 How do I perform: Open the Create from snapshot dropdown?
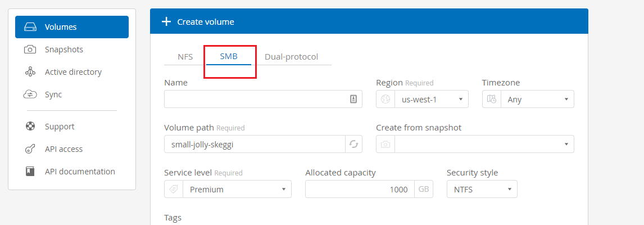[x=484, y=144]
